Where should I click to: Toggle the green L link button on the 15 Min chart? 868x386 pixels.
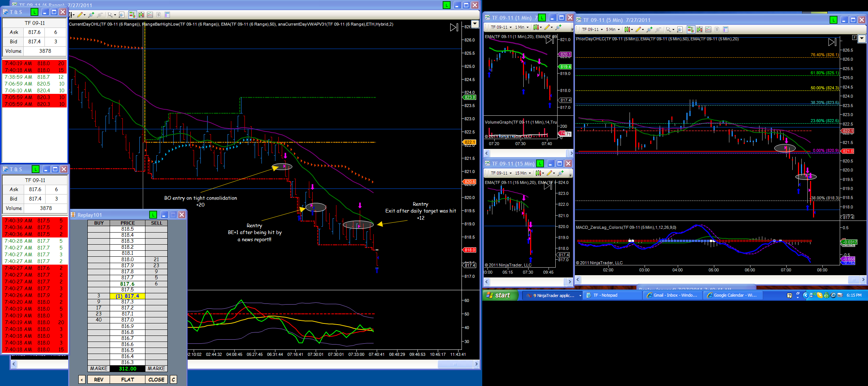pyautogui.click(x=540, y=164)
